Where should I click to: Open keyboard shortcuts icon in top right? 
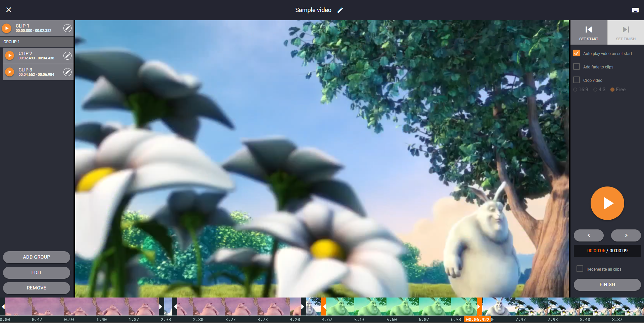tap(635, 10)
